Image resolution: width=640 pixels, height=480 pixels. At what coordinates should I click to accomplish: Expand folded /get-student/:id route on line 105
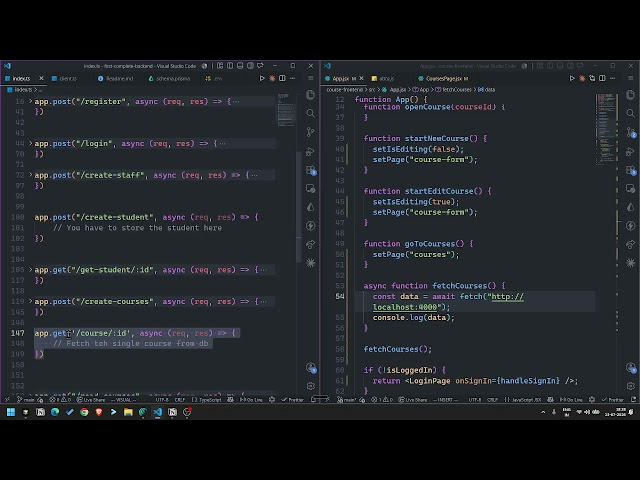[x=31, y=270]
